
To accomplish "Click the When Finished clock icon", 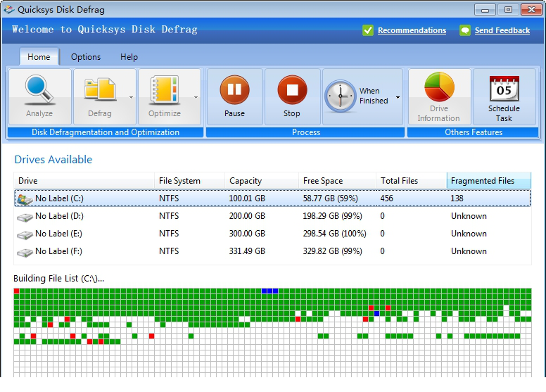I will (x=341, y=96).
